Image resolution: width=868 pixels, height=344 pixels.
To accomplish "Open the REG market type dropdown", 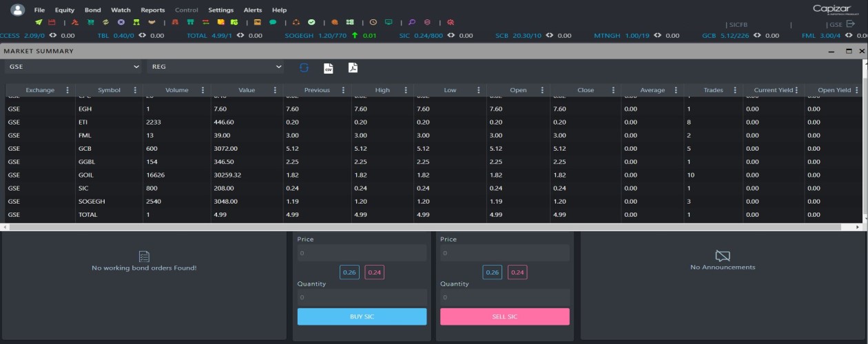I will tap(215, 67).
